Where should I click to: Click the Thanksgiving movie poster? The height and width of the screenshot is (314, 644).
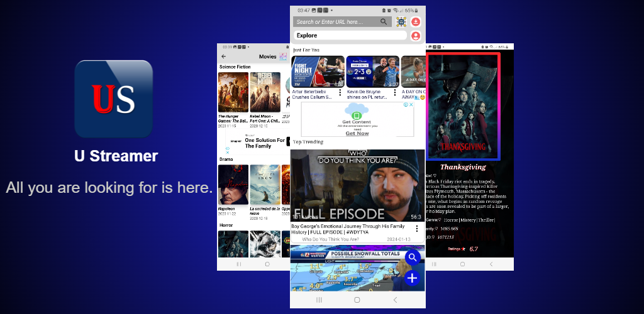(464, 106)
